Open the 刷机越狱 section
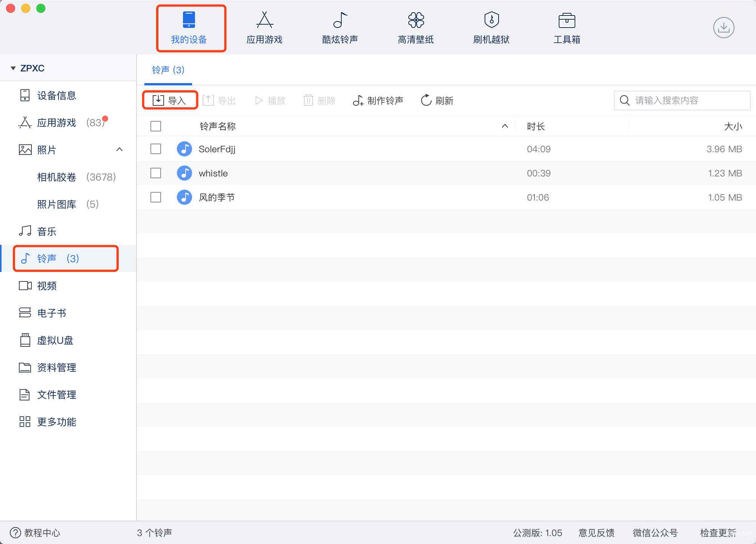The width and height of the screenshot is (756, 544). coord(491,28)
